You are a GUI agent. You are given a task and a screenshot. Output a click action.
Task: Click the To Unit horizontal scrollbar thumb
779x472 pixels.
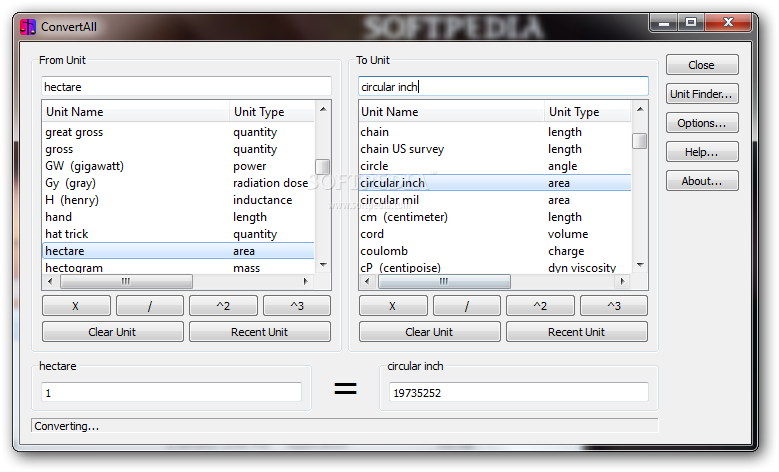point(444,281)
